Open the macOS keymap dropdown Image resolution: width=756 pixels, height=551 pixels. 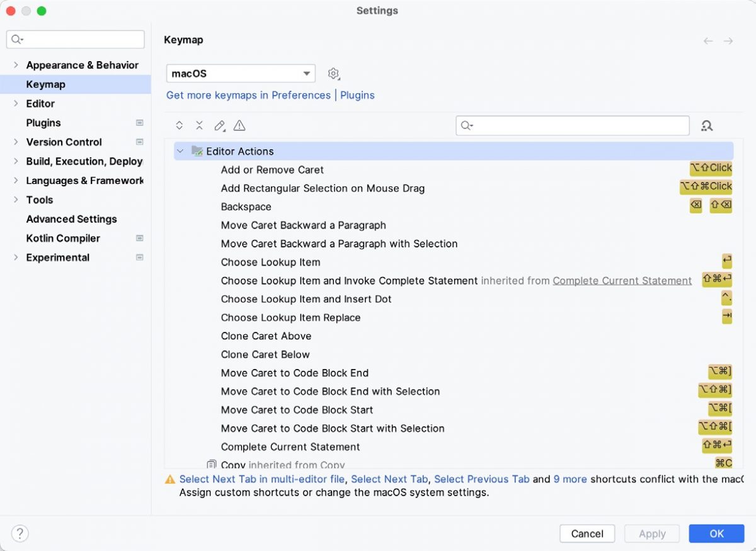241,73
